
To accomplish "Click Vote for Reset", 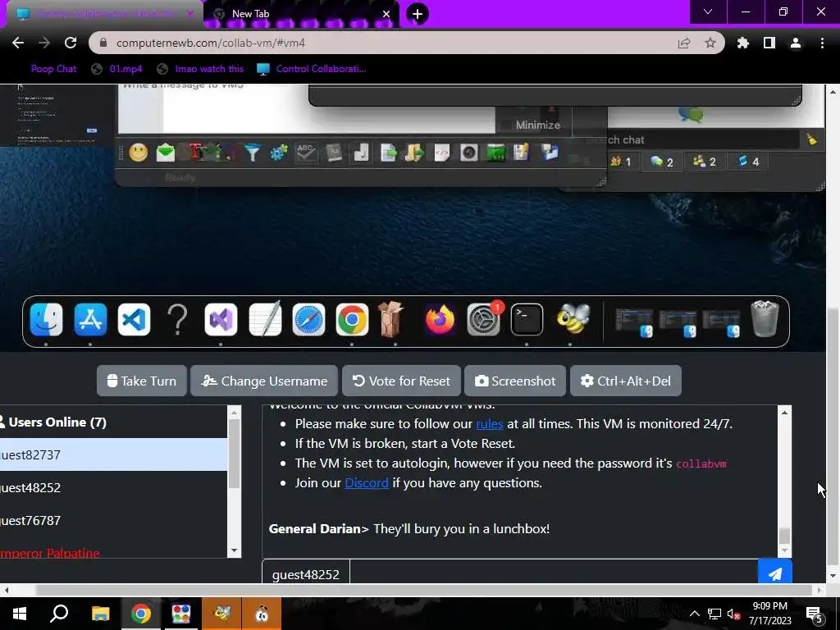I will coord(401,381).
